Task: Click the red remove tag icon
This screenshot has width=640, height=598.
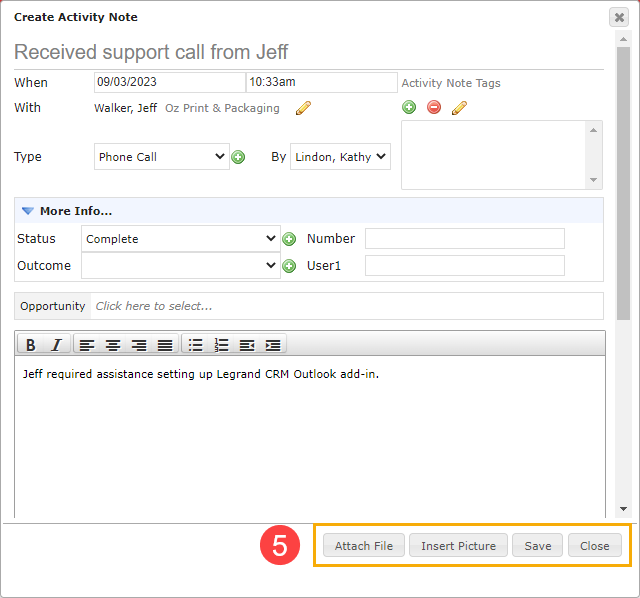Action: tap(434, 107)
